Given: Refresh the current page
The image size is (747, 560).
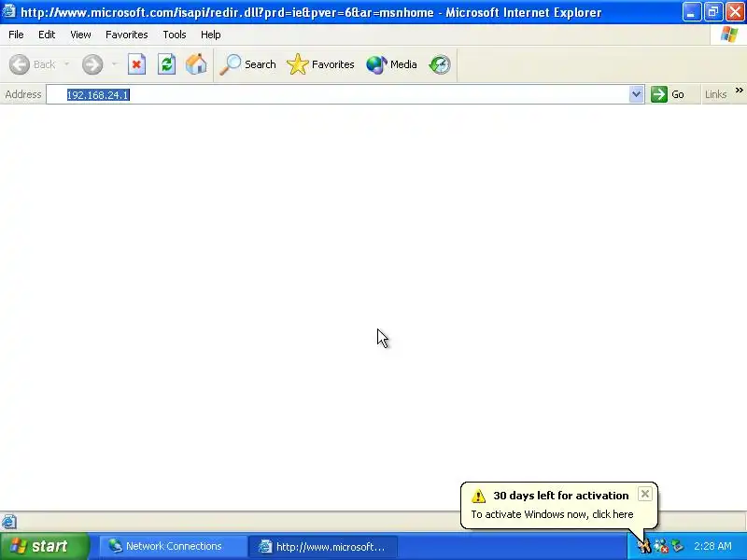Looking at the screenshot, I should pyautogui.click(x=167, y=64).
